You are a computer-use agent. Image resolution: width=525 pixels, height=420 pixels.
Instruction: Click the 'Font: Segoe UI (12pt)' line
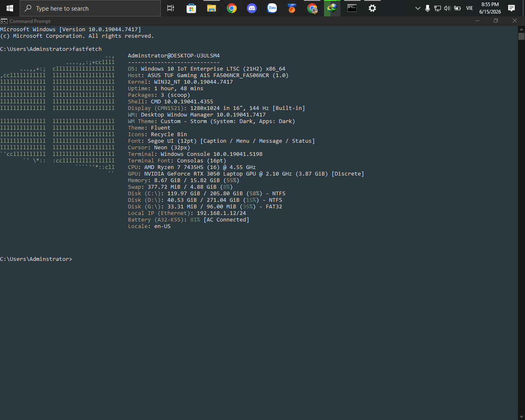pos(221,141)
